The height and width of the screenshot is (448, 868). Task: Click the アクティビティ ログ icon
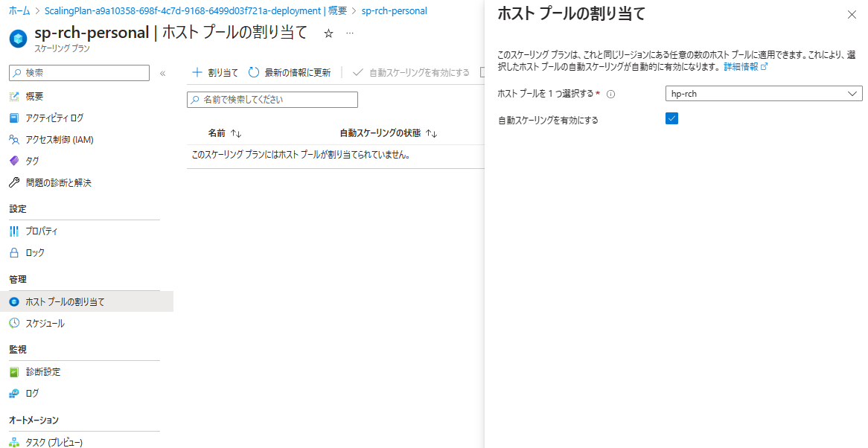click(x=14, y=118)
